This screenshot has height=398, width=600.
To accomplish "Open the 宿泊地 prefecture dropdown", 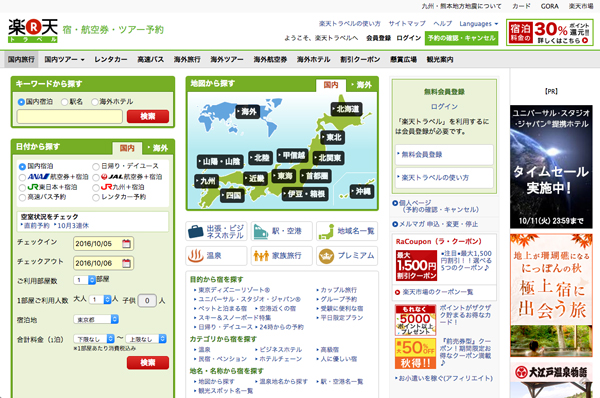I will 96,319.
